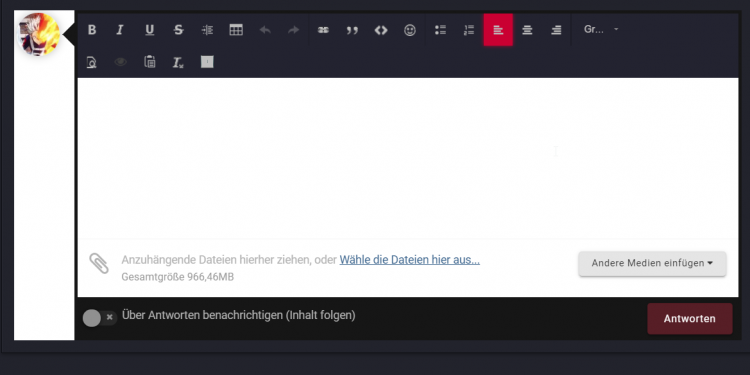Insert a numbered list
Viewport: 750px width, 375px height.
coord(469,30)
